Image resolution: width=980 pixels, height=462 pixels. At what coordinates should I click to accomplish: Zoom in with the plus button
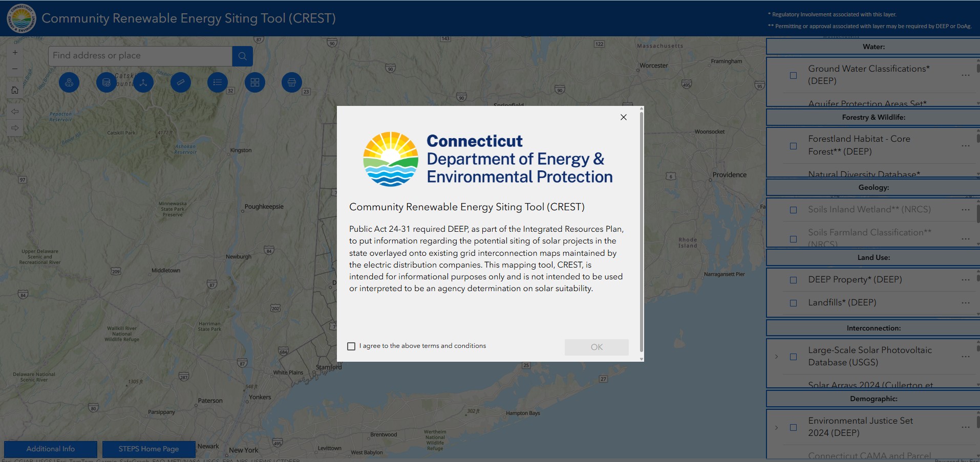(15, 52)
